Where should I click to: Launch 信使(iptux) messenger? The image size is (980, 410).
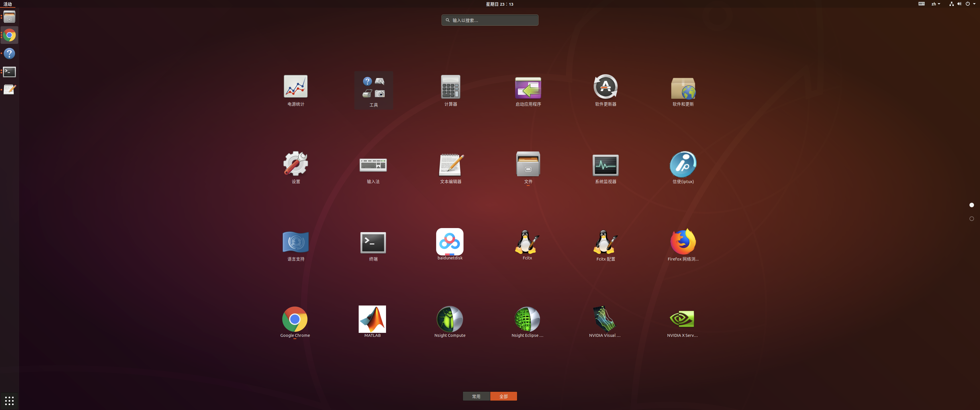coord(683,165)
